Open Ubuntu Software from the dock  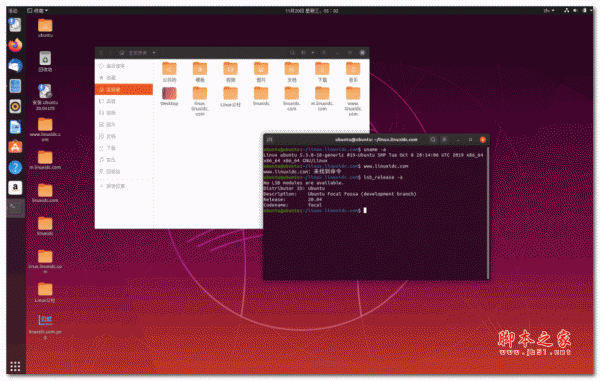tap(15, 147)
